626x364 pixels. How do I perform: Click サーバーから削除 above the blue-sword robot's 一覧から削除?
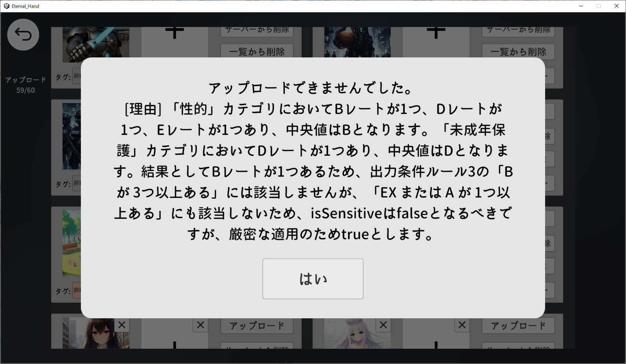[x=257, y=31]
